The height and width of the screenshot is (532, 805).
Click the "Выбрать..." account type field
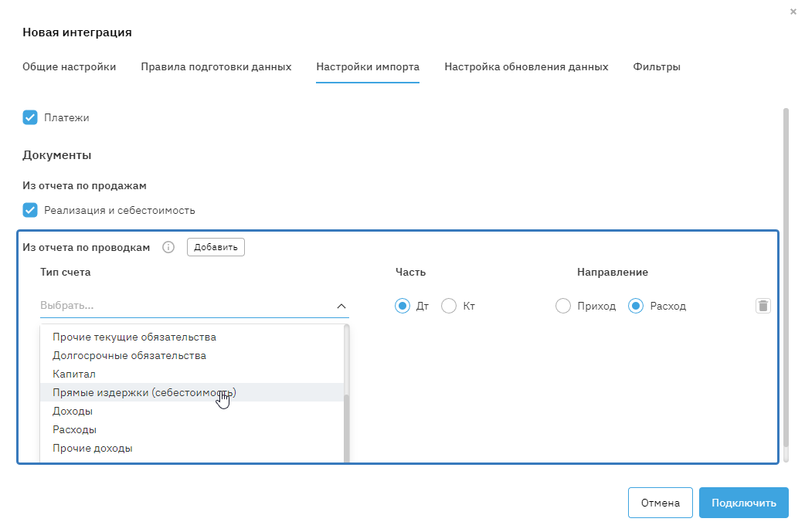185,306
